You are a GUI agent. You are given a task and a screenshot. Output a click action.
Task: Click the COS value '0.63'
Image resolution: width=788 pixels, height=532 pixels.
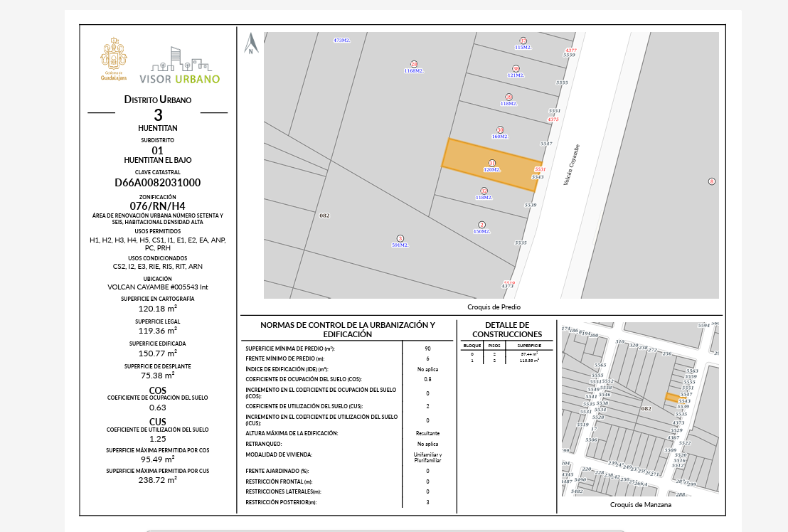tap(158, 408)
